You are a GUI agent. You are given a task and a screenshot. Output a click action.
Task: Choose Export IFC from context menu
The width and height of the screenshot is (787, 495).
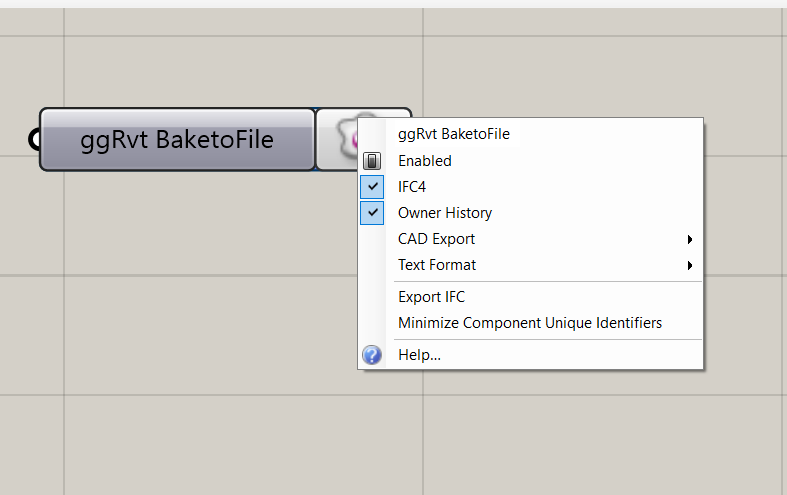[531, 297]
